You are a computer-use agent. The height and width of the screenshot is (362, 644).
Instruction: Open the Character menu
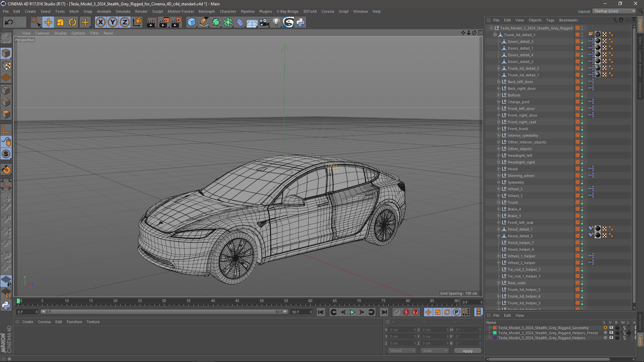228,11
